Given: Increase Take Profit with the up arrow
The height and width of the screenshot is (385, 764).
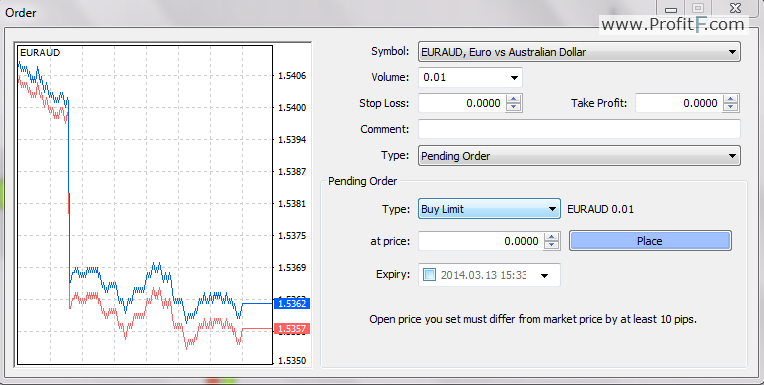Looking at the screenshot, I should 730,98.
